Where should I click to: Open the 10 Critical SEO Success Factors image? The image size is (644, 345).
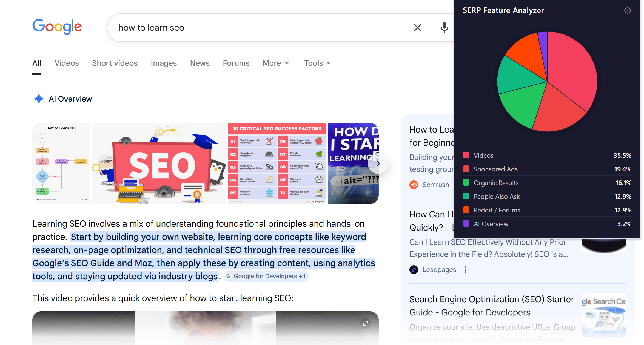coord(277,163)
